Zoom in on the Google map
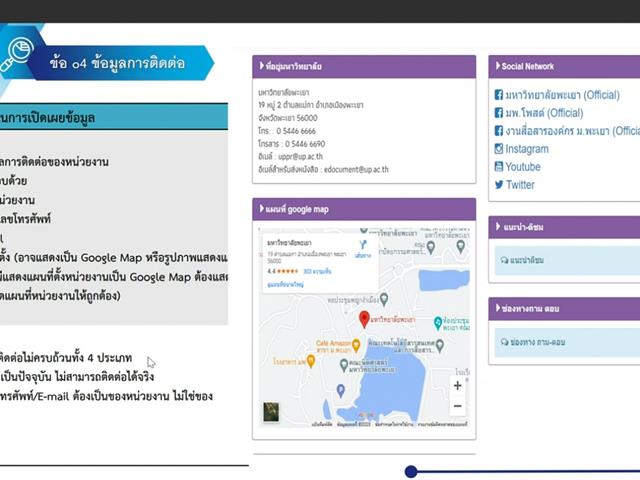 (458, 386)
